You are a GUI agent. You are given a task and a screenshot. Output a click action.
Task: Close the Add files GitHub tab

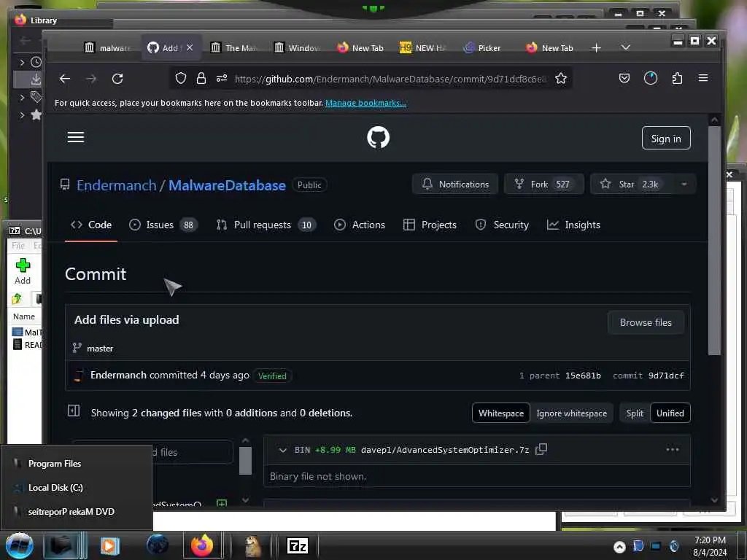tap(190, 47)
